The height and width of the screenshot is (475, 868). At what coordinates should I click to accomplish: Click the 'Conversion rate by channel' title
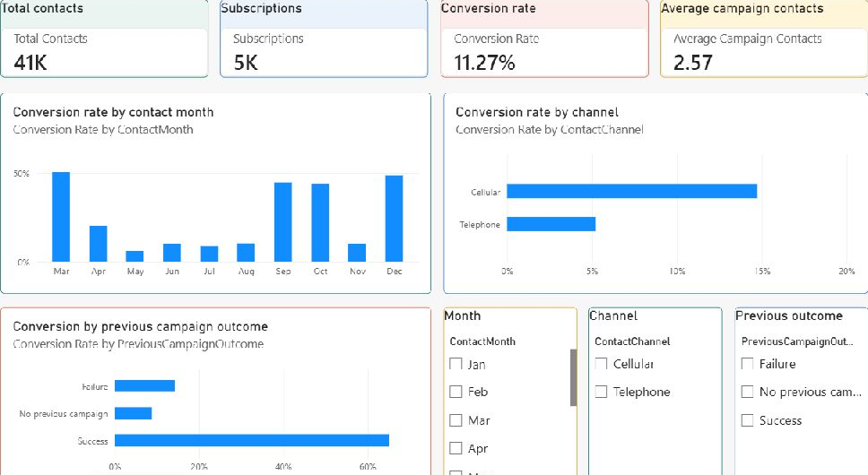coord(537,112)
